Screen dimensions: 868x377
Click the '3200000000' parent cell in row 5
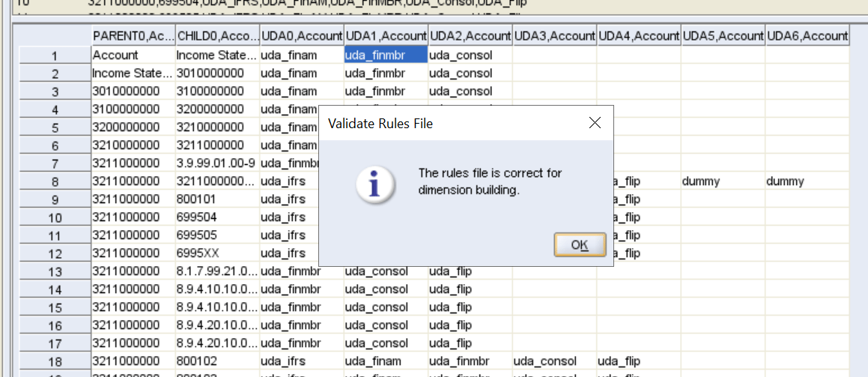coord(133,127)
